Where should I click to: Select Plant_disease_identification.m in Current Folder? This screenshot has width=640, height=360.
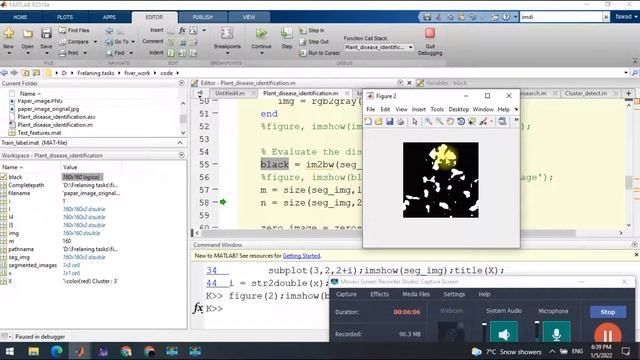click(55, 125)
